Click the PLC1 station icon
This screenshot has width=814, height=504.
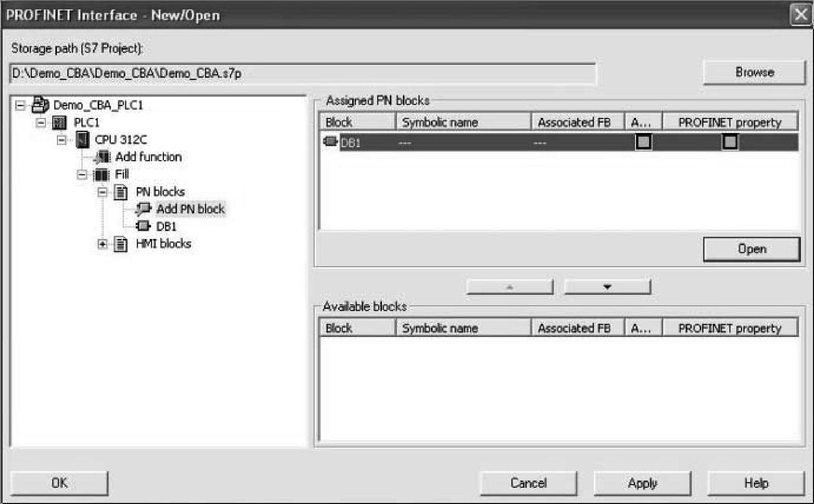coord(60,123)
